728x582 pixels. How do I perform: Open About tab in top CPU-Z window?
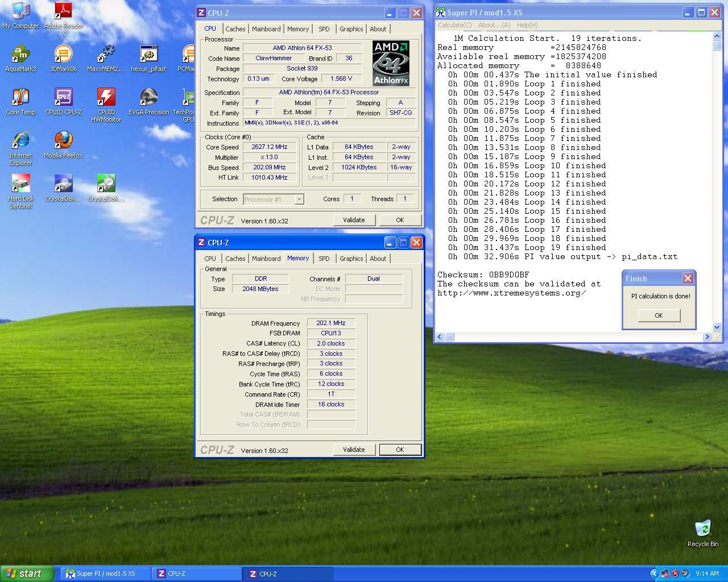click(x=378, y=29)
